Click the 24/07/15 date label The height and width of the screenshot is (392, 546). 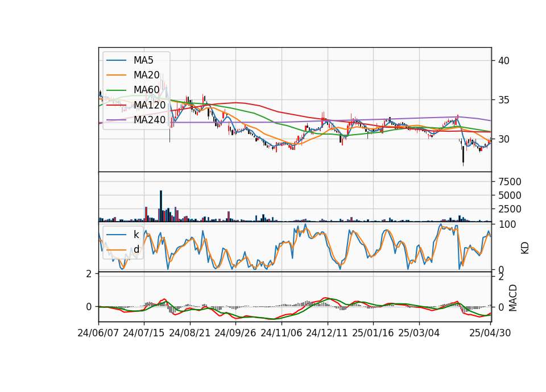pos(144,333)
